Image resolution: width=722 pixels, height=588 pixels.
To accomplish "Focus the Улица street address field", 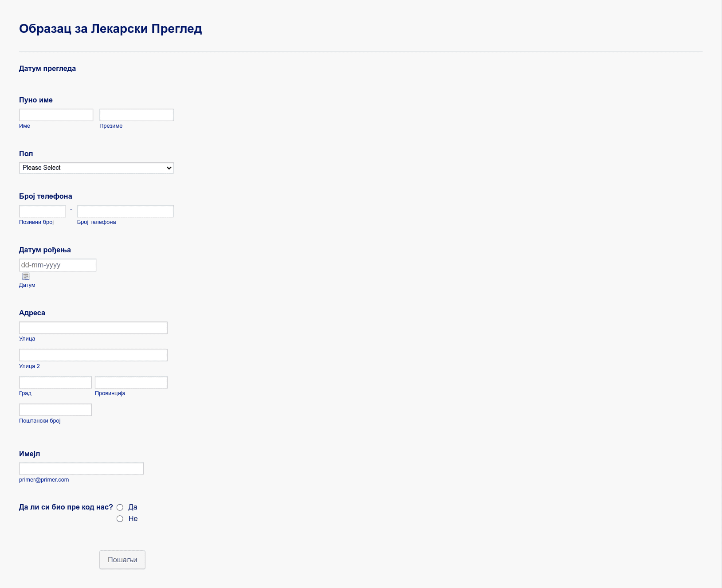I will pyautogui.click(x=93, y=328).
